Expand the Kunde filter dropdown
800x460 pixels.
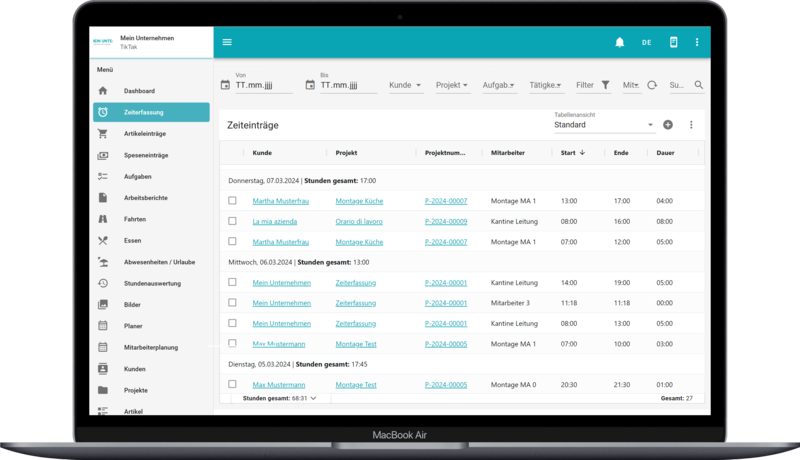click(405, 86)
